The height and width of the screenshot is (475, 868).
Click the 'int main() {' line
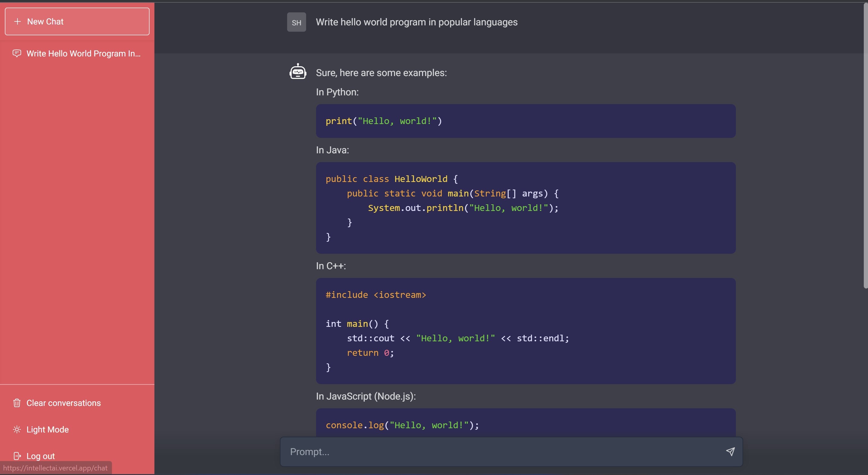point(357,324)
